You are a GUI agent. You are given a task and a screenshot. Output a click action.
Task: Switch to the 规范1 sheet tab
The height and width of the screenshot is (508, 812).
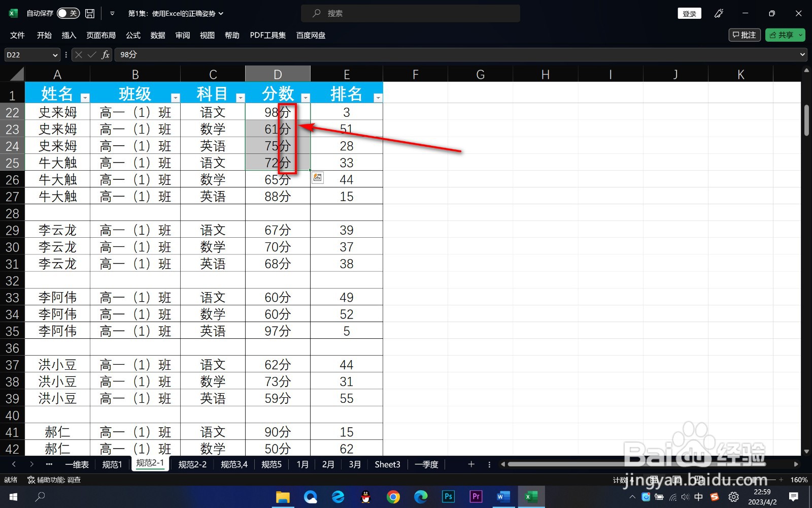click(x=112, y=464)
